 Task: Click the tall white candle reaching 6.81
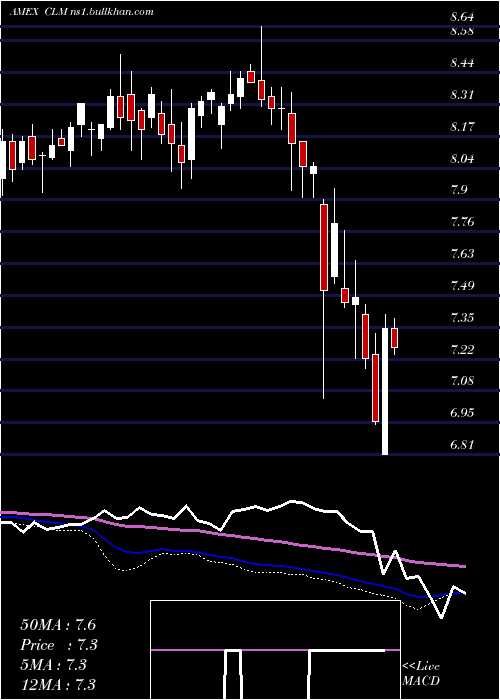(x=385, y=384)
